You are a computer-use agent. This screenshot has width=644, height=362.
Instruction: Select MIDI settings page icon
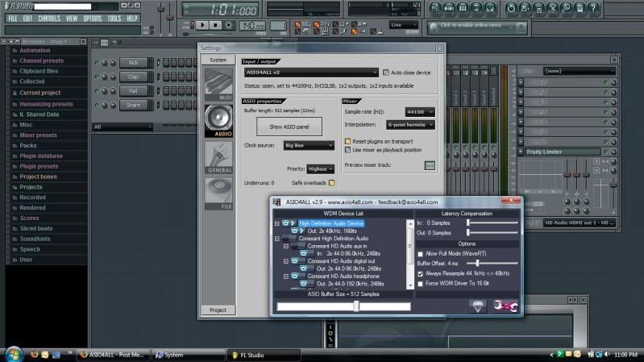tap(218, 85)
